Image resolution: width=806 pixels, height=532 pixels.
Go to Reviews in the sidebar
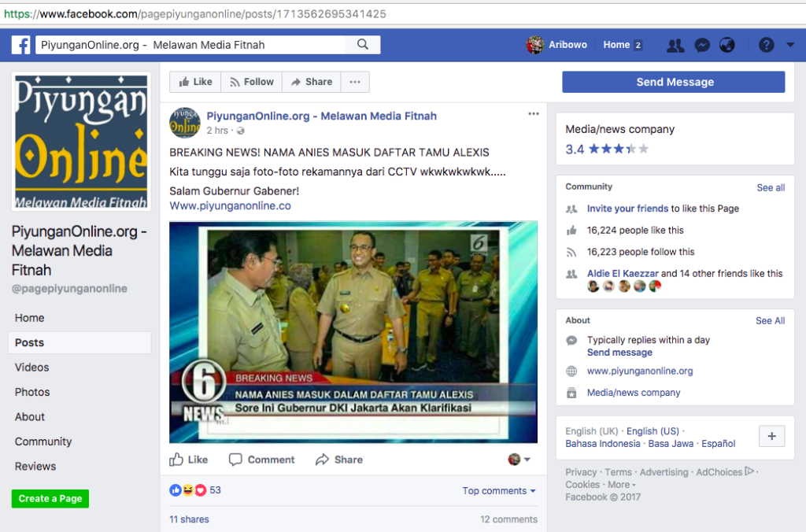tap(35, 467)
